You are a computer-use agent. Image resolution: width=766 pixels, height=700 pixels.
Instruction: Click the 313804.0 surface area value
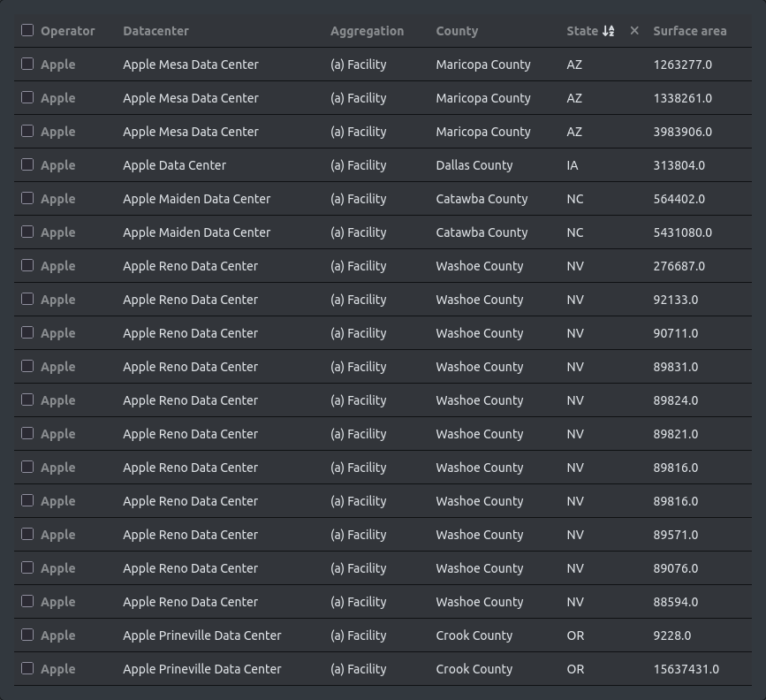679,165
